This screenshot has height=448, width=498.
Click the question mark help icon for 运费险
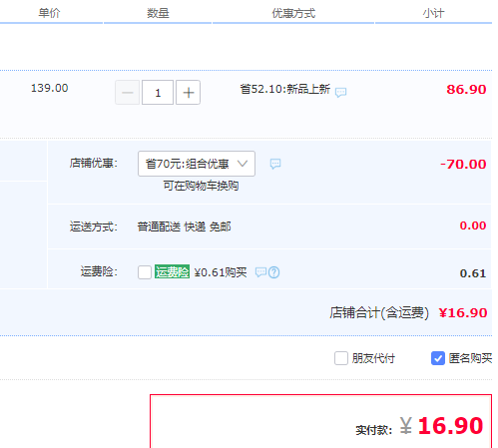(x=273, y=272)
